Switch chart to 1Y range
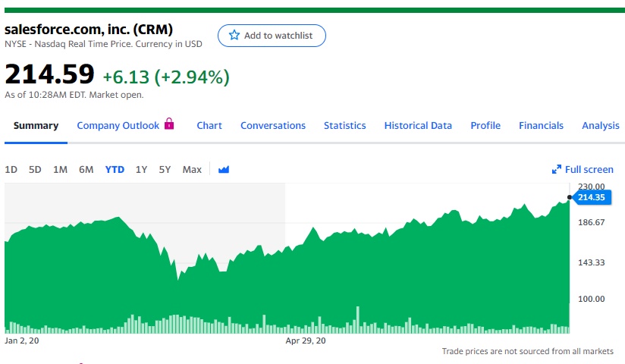This screenshot has width=625, height=364. pos(142,169)
